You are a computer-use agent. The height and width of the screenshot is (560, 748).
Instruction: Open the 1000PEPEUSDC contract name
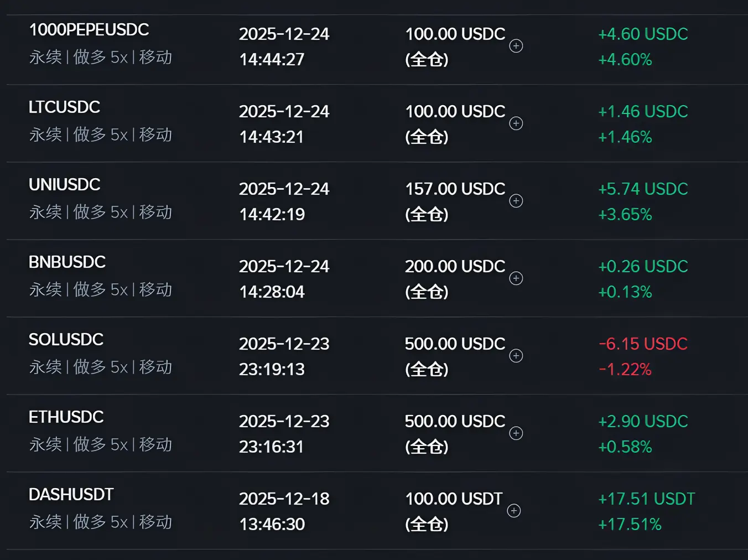[x=89, y=30]
